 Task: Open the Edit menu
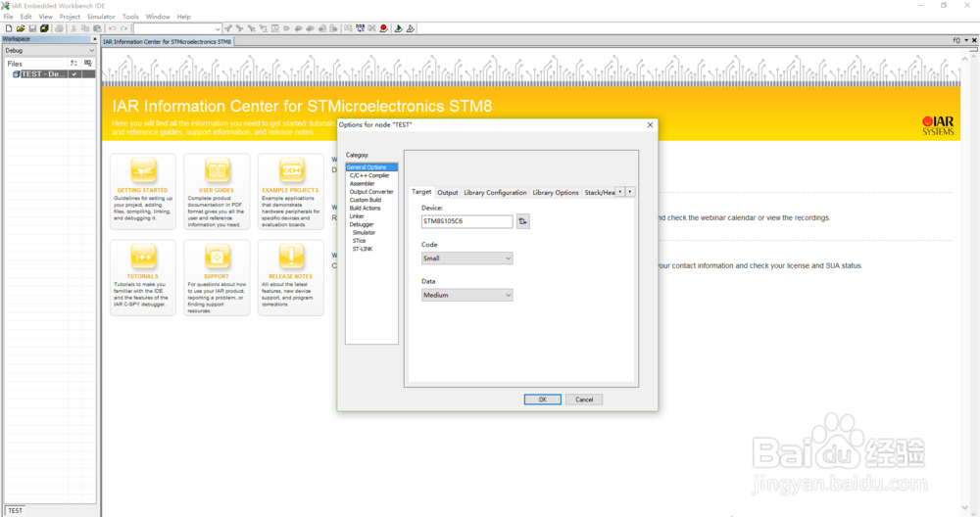[25, 17]
